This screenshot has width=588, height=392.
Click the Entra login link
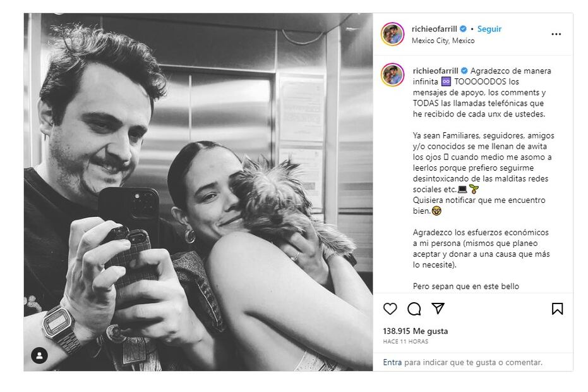coord(392,362)
